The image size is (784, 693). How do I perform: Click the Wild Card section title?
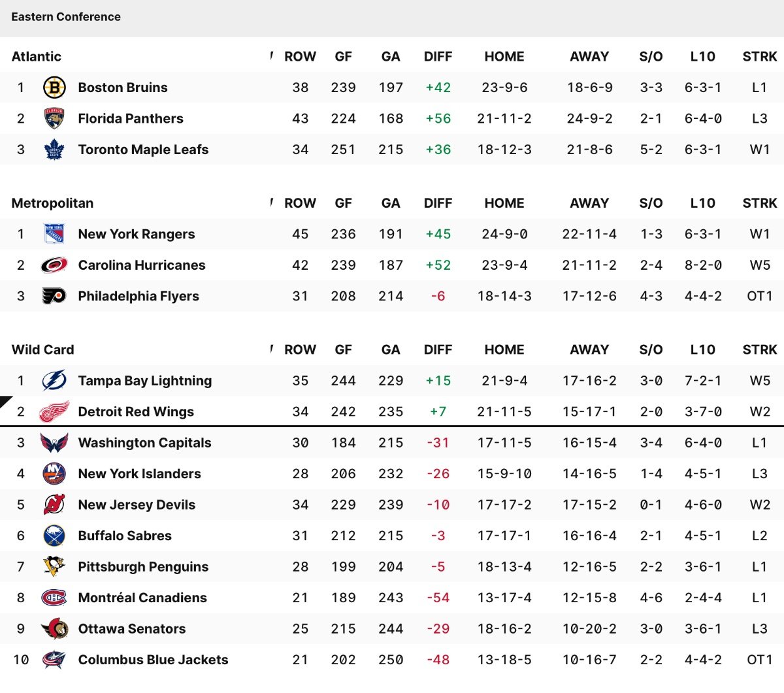[x=43, y=349]
